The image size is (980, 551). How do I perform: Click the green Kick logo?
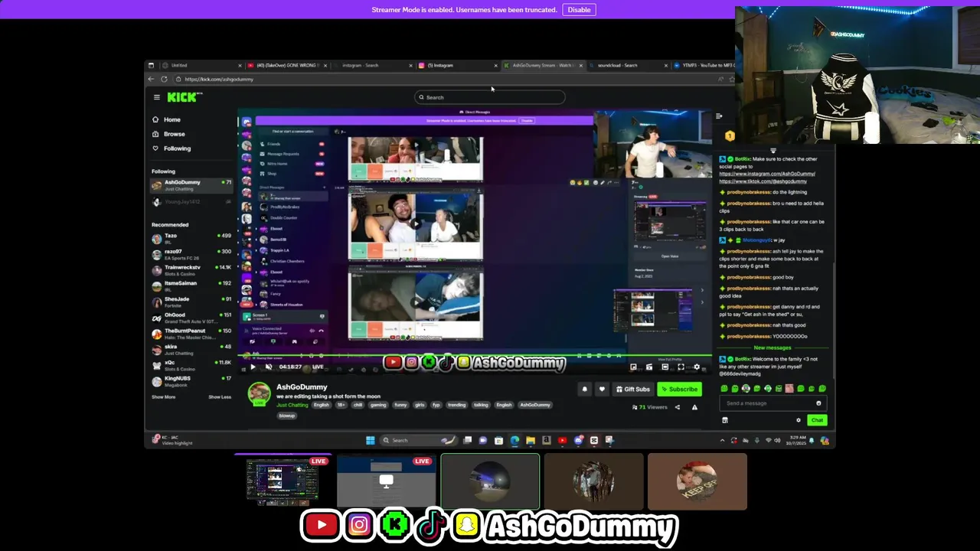click(x=184, y=97)
